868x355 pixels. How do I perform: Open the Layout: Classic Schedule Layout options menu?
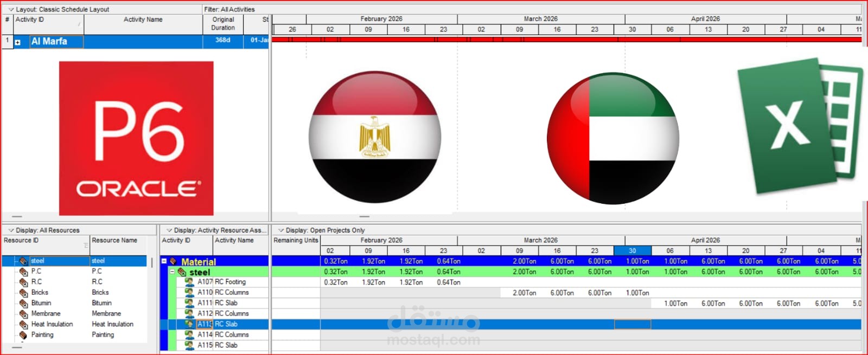11,9
